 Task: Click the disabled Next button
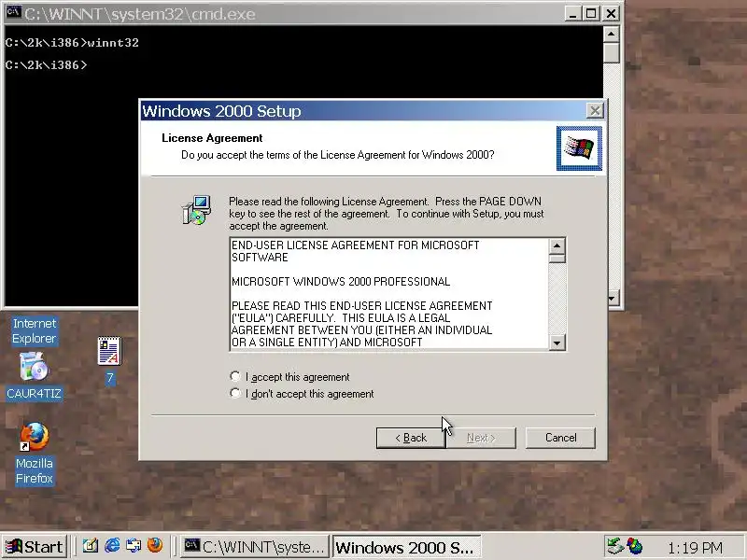(x=481, y=438)
